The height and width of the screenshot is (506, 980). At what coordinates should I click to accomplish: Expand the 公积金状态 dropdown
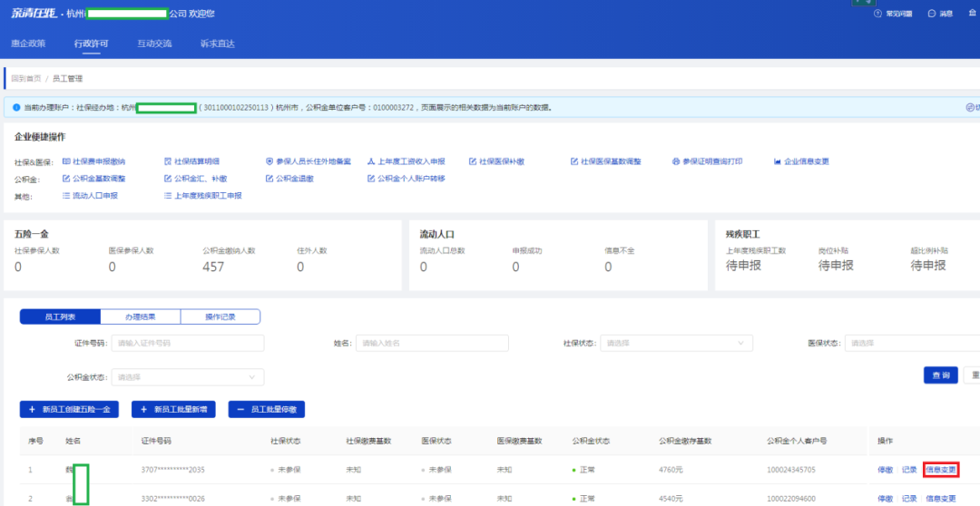(187, 376)
